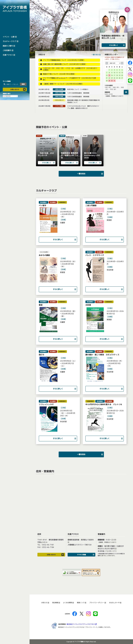Open the 第二指定避難所 banner
The image size is (133, 644).
point(72,573)
